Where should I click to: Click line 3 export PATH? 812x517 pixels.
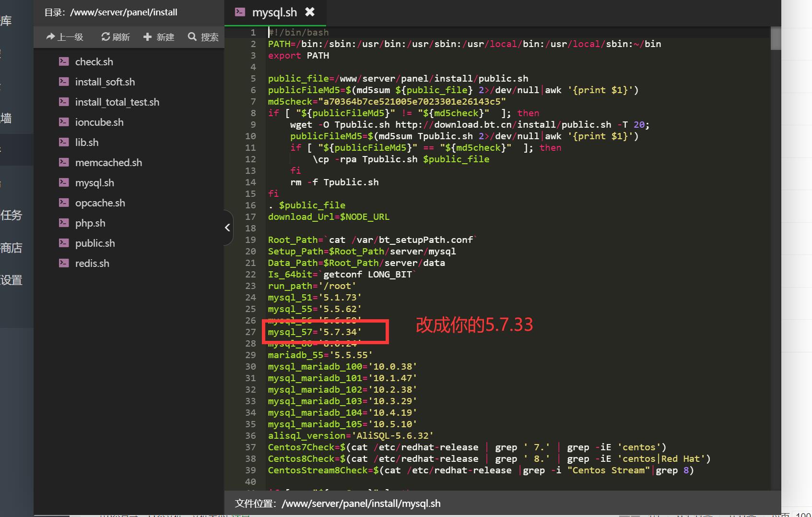298,56
